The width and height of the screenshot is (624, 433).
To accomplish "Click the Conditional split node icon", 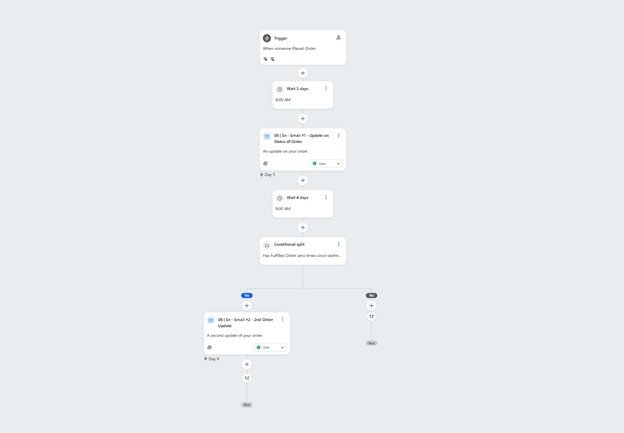I will pos(267,245).
